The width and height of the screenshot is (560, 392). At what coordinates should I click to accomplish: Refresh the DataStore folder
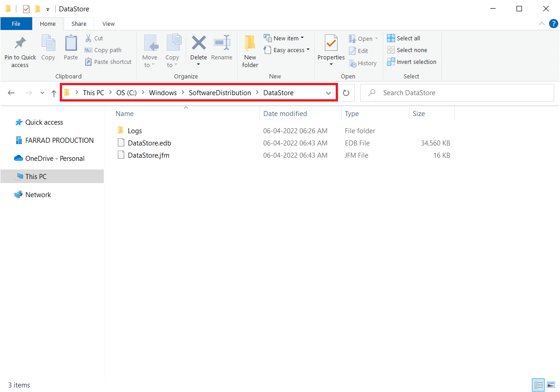[346, 93]
